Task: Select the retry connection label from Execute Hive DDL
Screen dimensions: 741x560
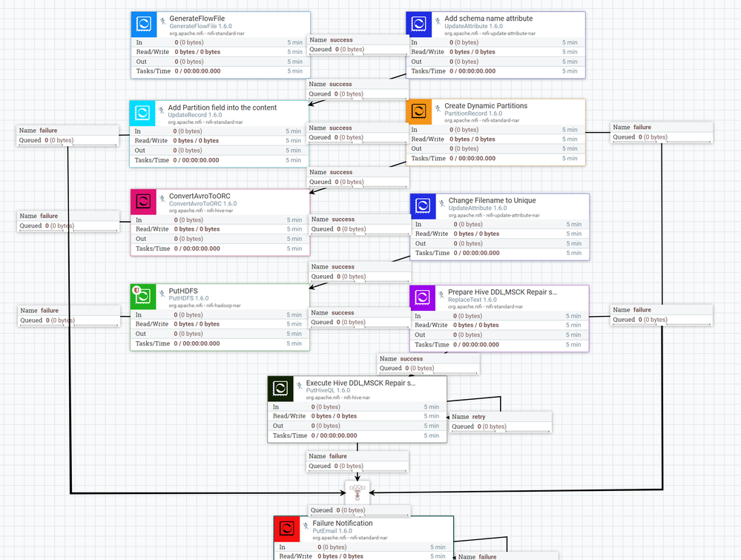Action: pos(501,422)
